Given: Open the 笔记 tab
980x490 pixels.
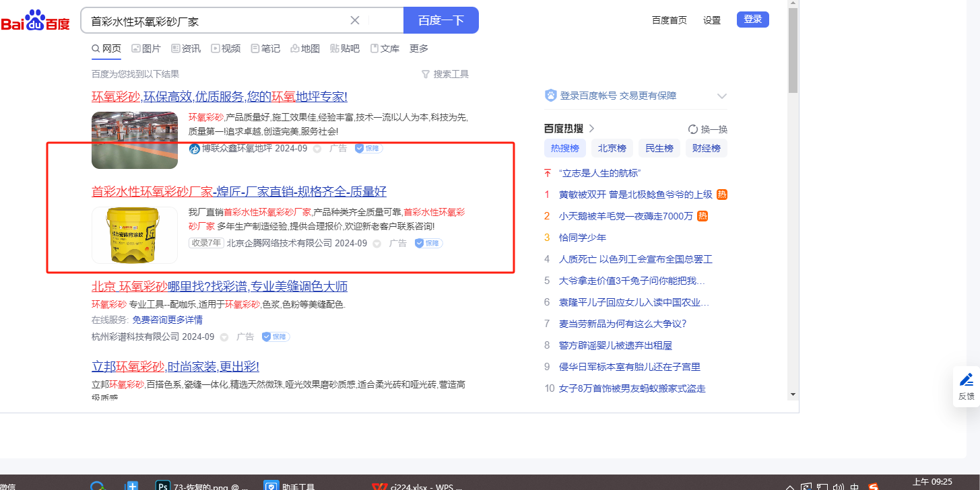Looking at the screenshot, I should pos(265,48).
